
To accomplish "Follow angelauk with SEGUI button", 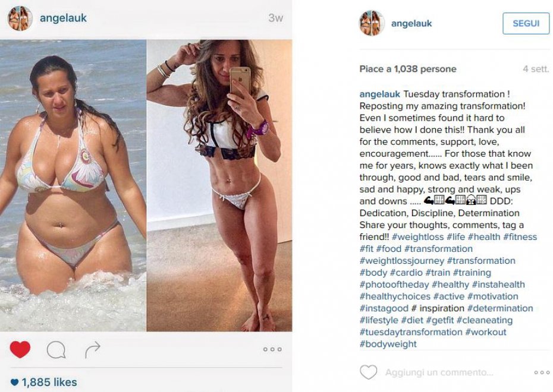I will pos(526,23).
